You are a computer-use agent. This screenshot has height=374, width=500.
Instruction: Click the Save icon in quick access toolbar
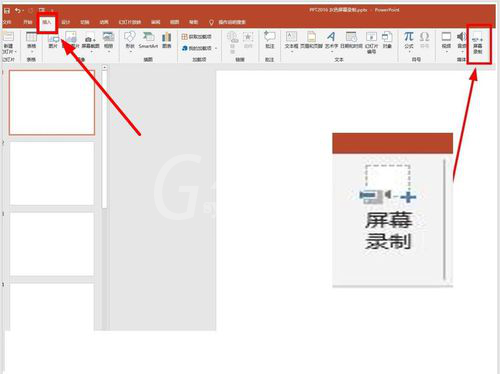pyautogui.click(x=7, y=11)
